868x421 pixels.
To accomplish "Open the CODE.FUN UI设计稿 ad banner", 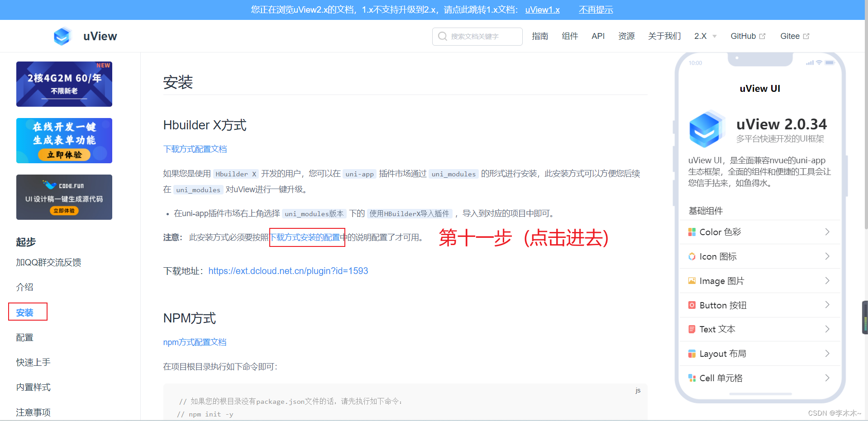I will 64,197.
